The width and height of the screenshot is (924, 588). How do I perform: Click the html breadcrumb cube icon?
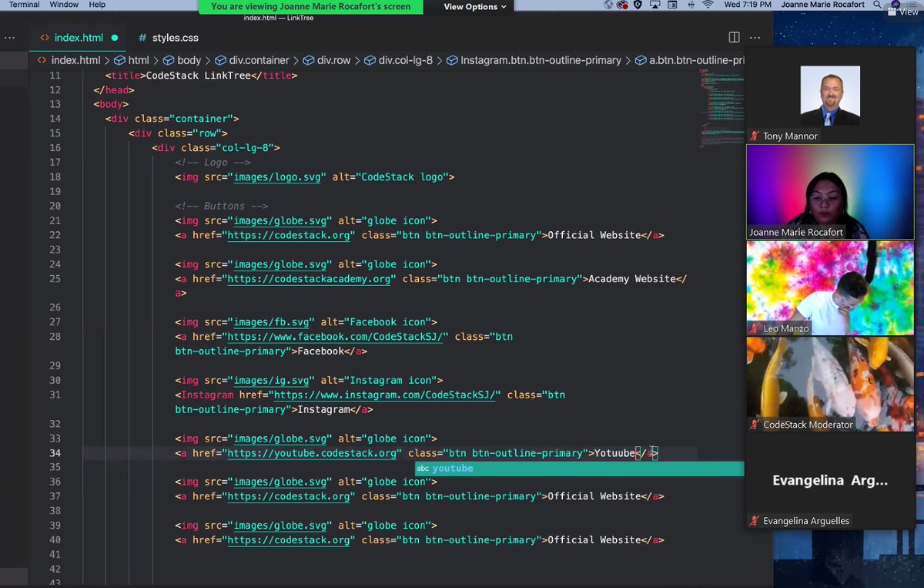119,60
